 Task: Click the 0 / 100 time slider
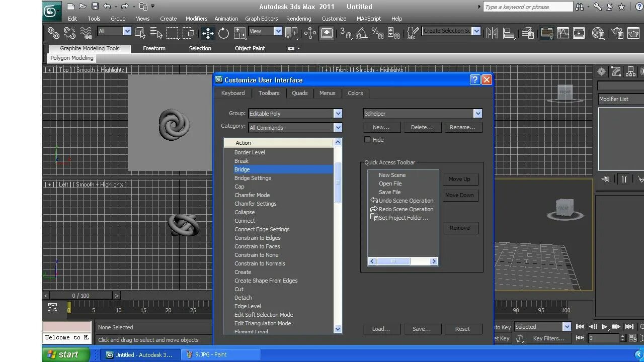[x=81, y=296]
